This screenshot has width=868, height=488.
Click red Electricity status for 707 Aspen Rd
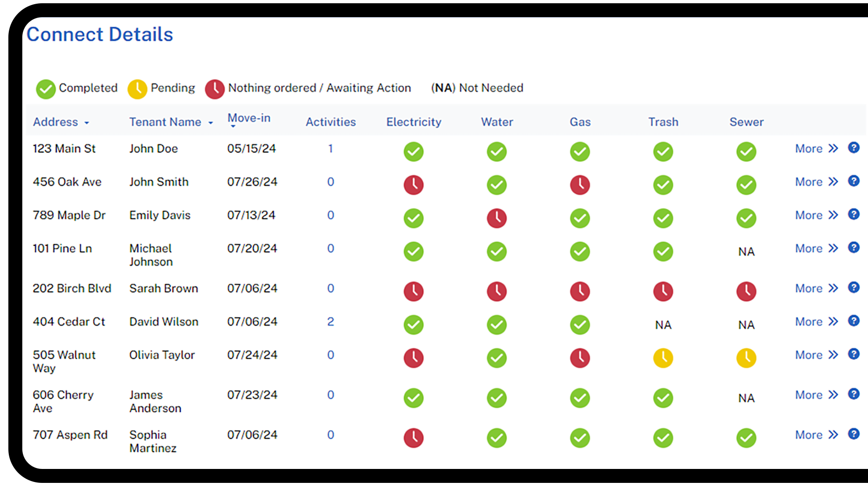413,438
